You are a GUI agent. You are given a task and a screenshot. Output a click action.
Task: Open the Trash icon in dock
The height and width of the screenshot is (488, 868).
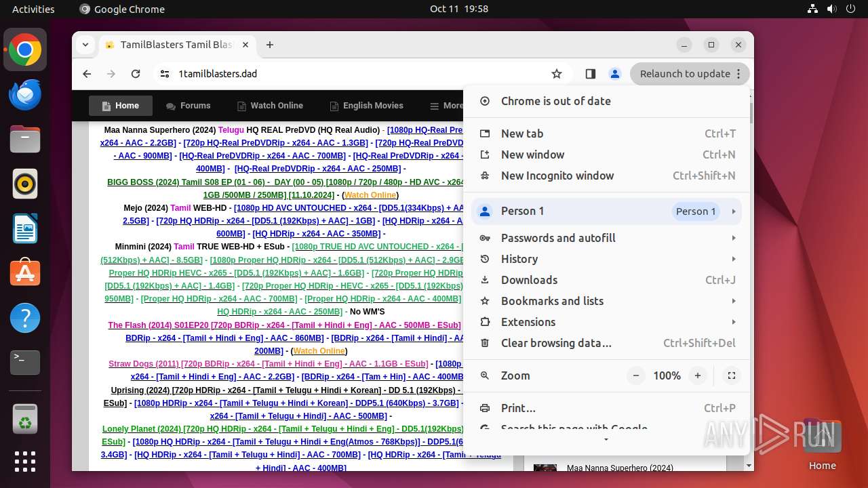point(25,418)
